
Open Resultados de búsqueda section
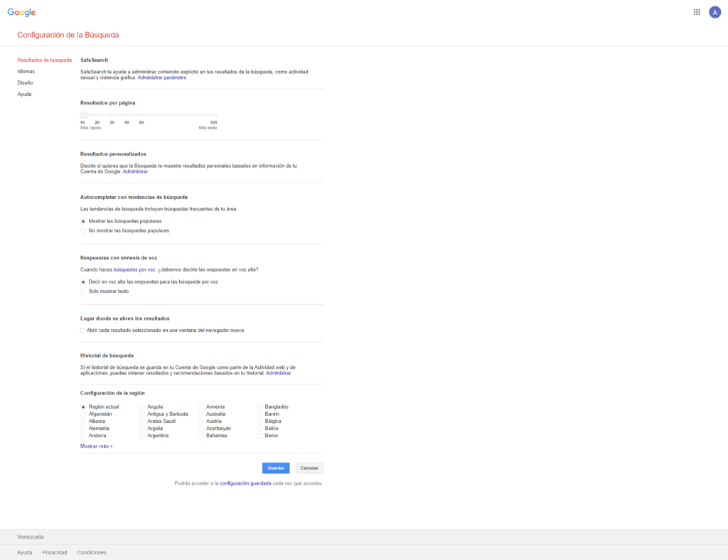click(45, 60)
